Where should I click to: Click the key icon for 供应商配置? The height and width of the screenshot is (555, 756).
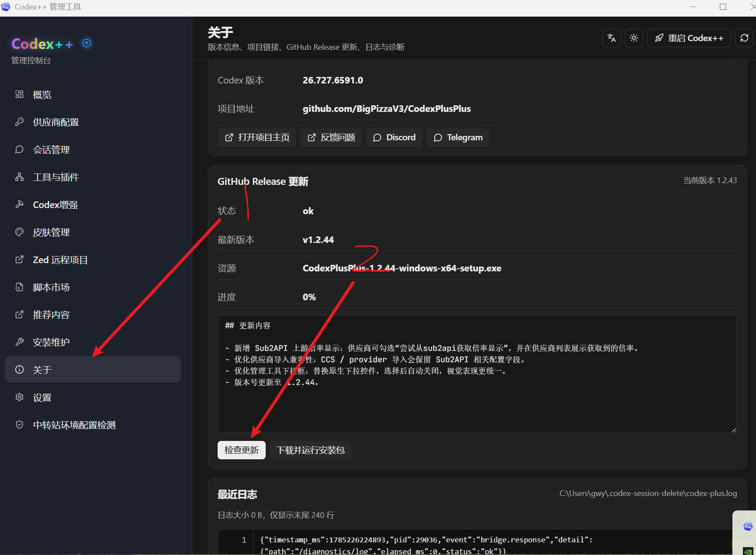click(19, 122)
